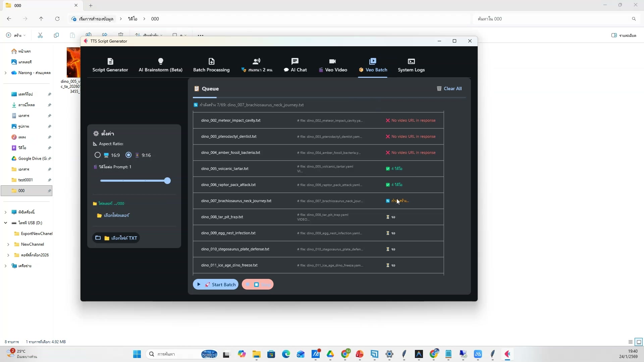Click the Start Batch button
This screenshot has height=362, width=644.
[216, 284]
